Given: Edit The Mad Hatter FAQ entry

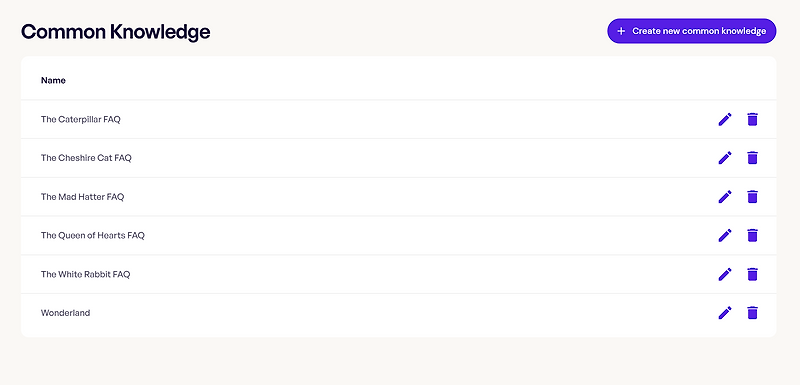Looking at the screenshot, I should [x=724, y=197].
